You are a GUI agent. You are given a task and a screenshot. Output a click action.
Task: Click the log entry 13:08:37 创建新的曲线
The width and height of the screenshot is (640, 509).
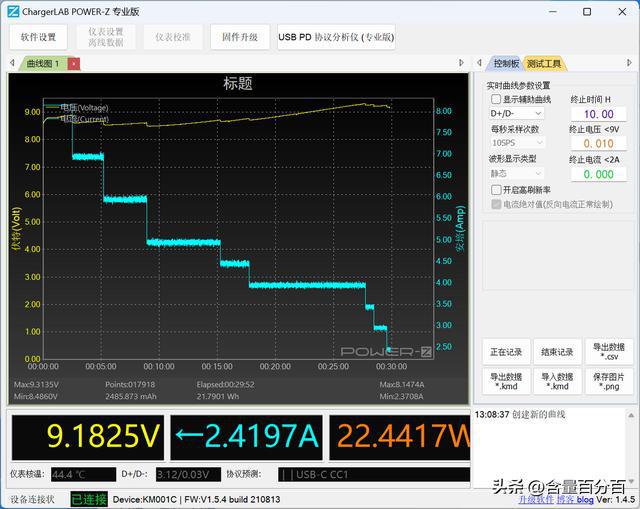click(520, 415)
